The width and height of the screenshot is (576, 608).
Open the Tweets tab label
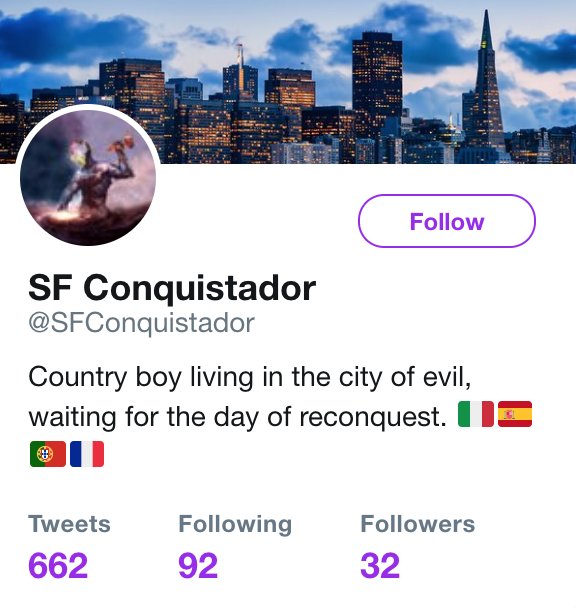tap(69, 524)
